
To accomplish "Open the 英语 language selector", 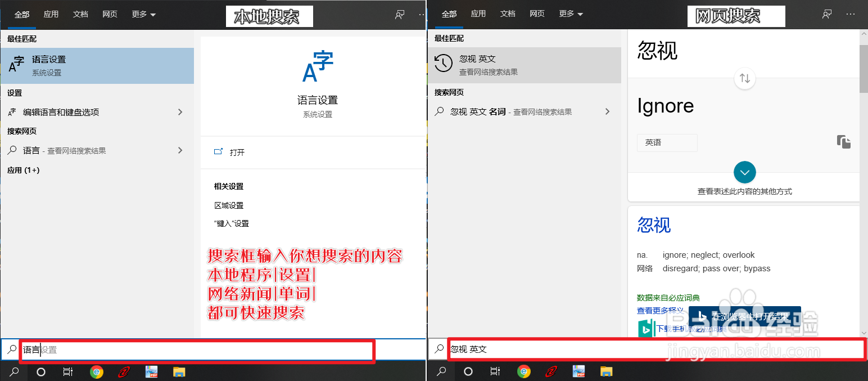I will tap(667, 142).
